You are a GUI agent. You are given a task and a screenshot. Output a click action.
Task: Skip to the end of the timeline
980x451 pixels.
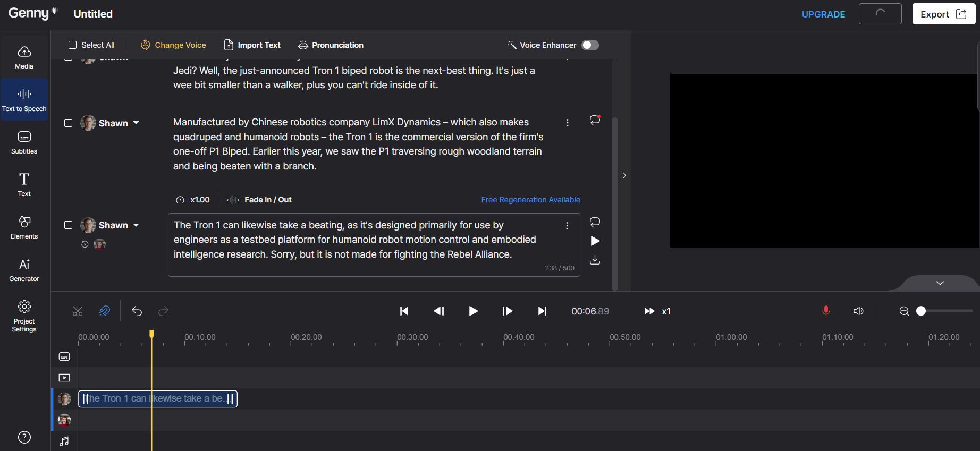coord(542,311)
